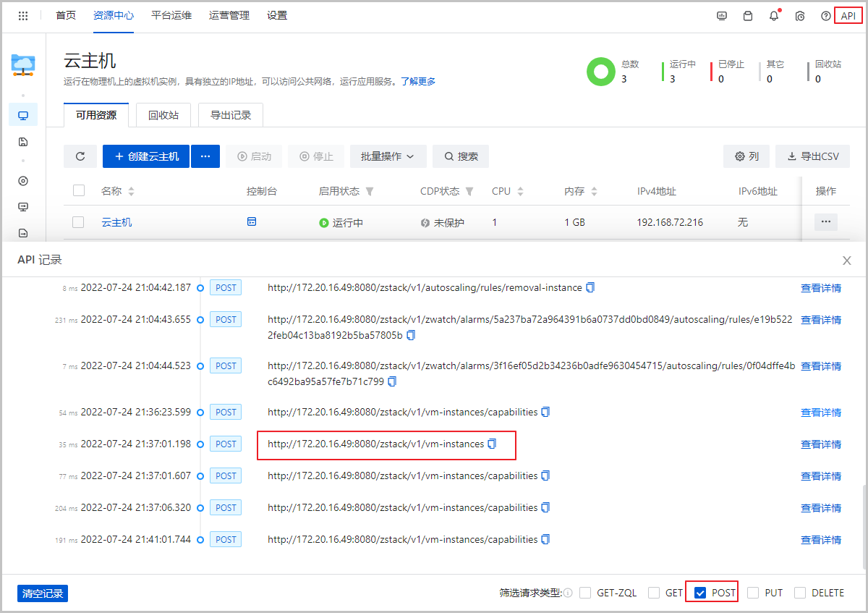Click the 创建云主机 button
Screen dimensions: 868x613
pyautogui.click(x=145, y=156)
